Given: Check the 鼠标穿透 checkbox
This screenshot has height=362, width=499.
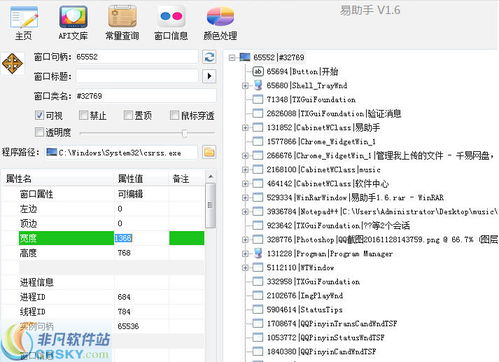Looking at the screenshot, I should 174,115.
